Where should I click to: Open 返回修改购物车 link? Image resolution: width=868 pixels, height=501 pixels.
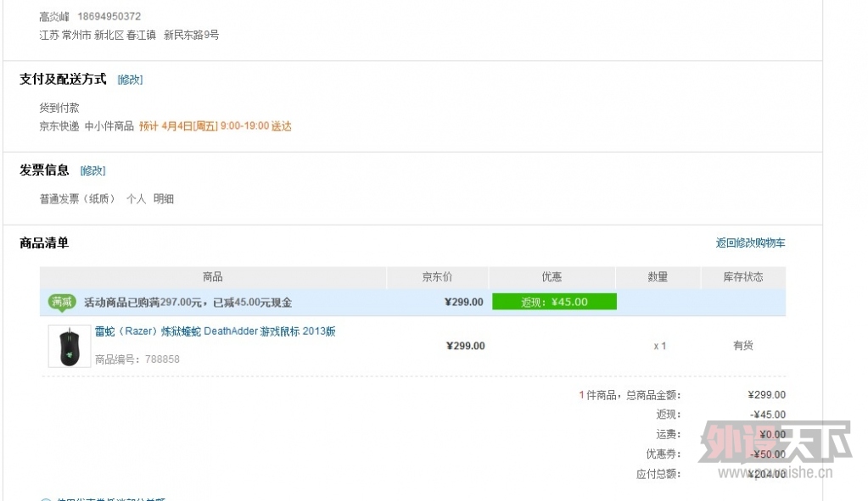pyautogui.click(x=750, y=242)
